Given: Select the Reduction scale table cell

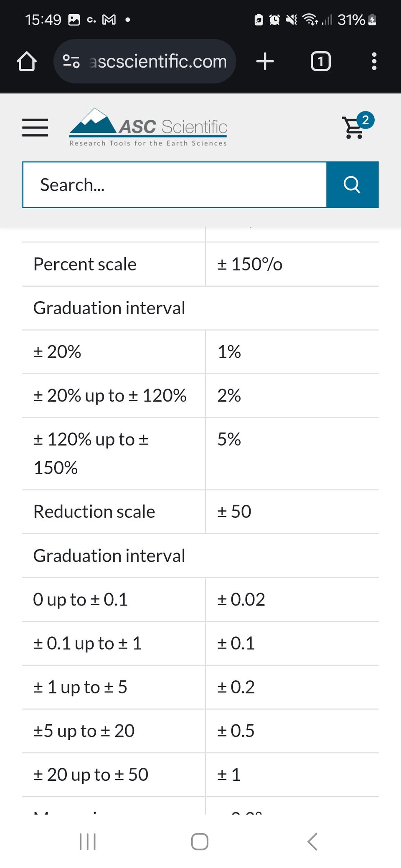Looking at the screenshot, I should click(x=114, y=512).
